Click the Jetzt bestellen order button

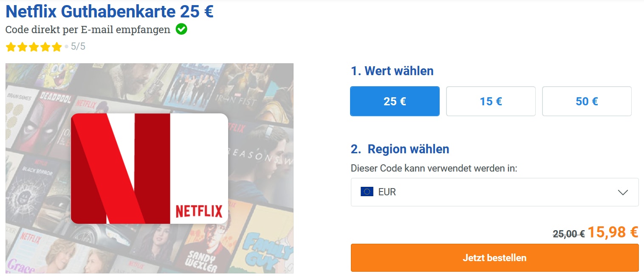coord(494,258)
